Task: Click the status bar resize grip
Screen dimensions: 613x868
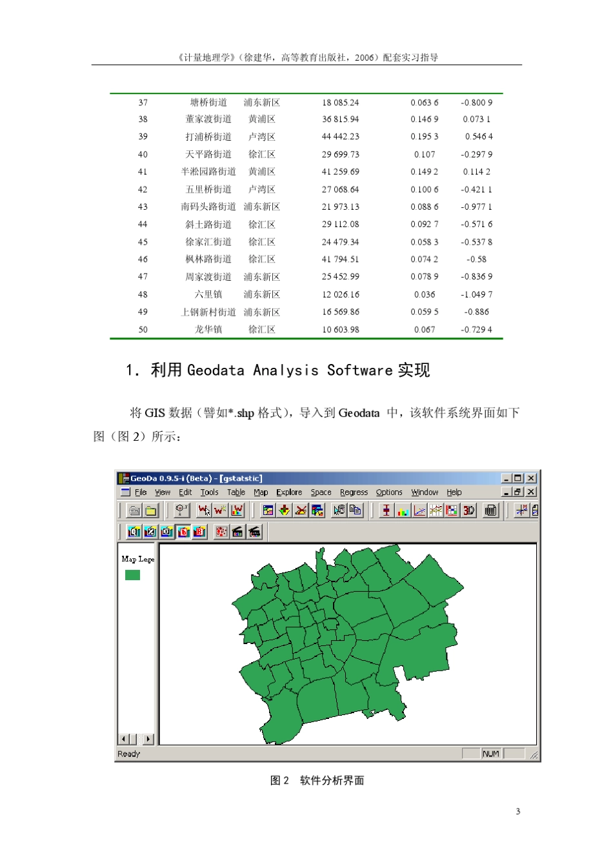Action: point(534,754)
